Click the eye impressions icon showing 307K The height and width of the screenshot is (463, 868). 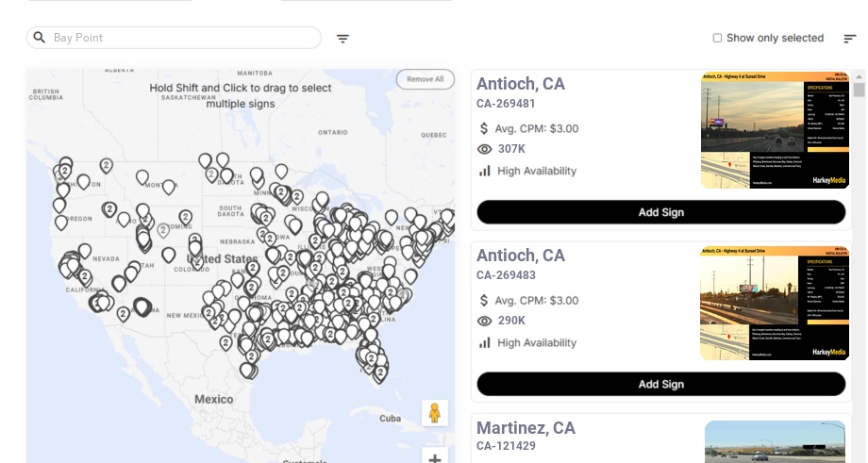[485, 149]
